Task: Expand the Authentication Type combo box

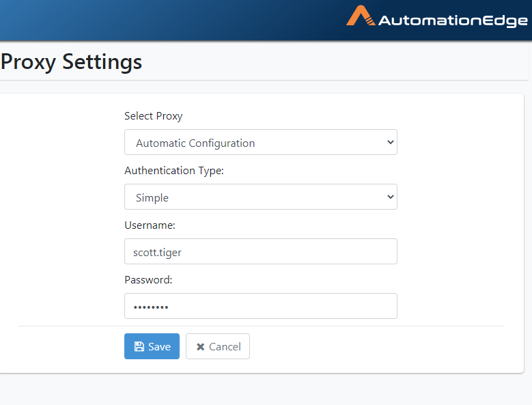Action: (261, 197)
